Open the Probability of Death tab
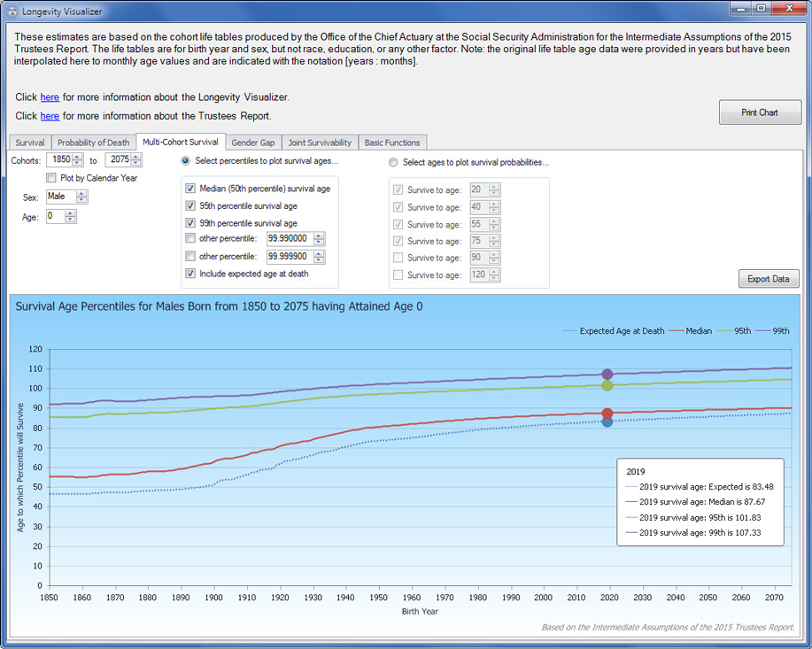This screenshot has width=812, height=649. point(93,143)
